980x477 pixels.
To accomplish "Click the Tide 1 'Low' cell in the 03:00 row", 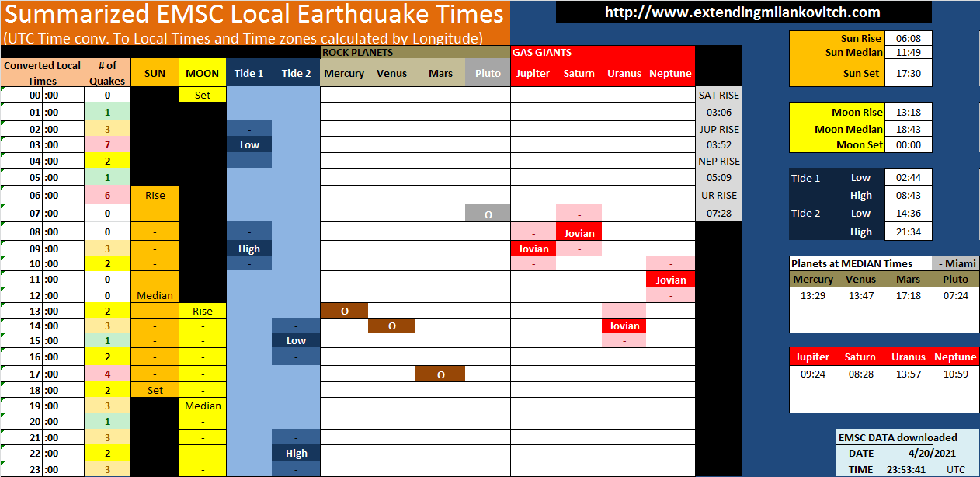I will 249,144.
